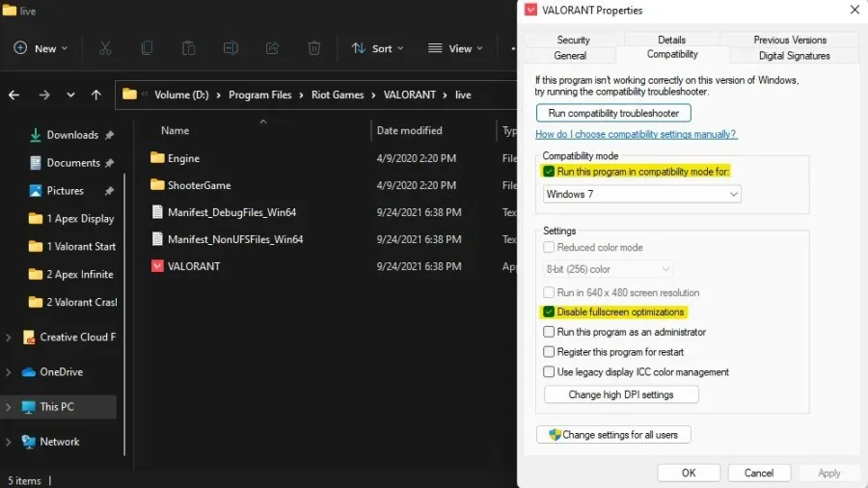Screen dimensions: 868x488
Task: Switch to the Previous Versions tab
Action: (x=790, y=40)
